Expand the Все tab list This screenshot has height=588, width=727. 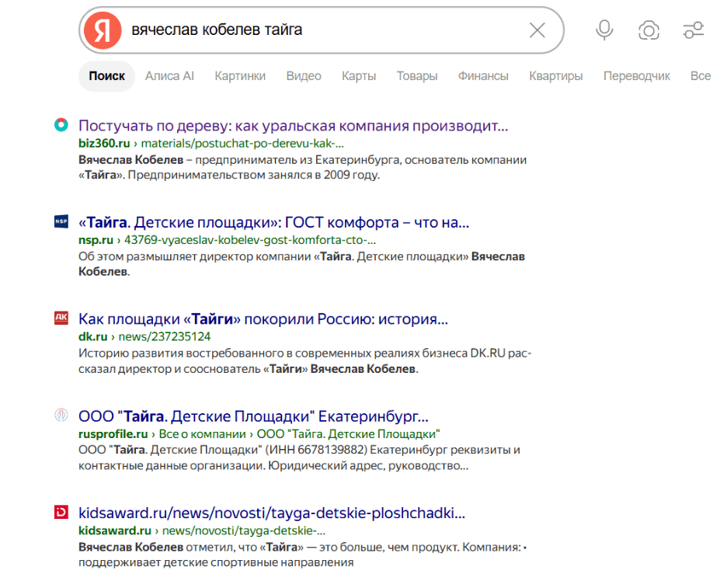point(701,75)
